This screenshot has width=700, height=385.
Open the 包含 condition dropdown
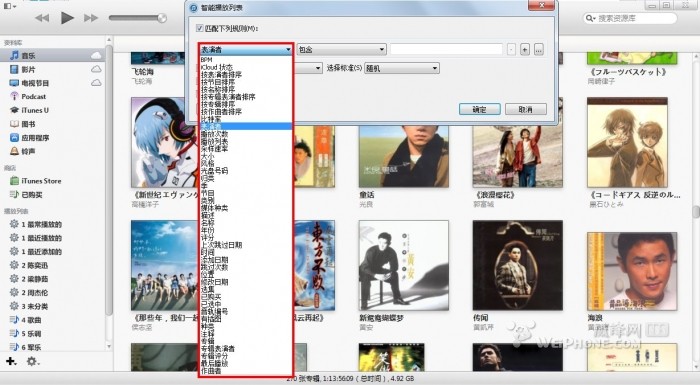342,50
